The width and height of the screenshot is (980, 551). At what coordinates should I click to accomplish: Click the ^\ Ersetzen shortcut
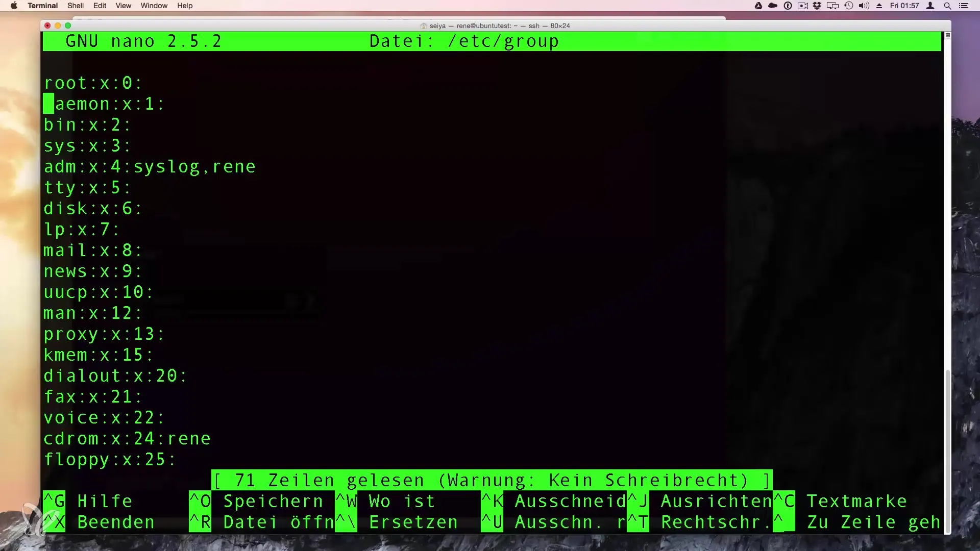tap(397, 522)
